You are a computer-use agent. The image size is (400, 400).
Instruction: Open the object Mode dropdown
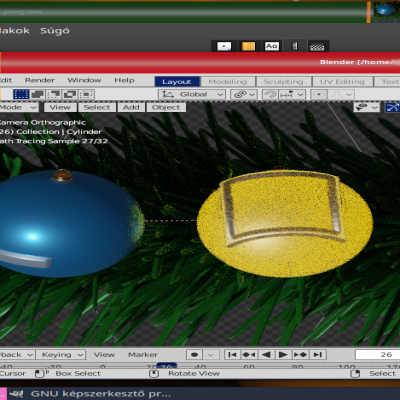[x=18, y=107]
